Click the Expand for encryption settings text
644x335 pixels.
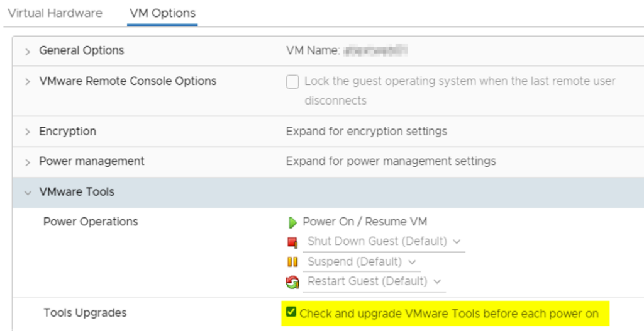pyautogui.click(x=366, y=132)
